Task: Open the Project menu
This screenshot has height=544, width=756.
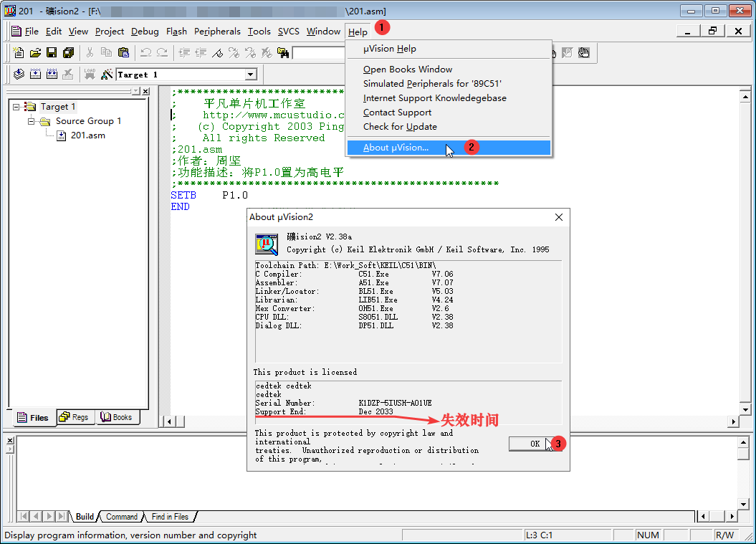Action: [x=110, y=32]
